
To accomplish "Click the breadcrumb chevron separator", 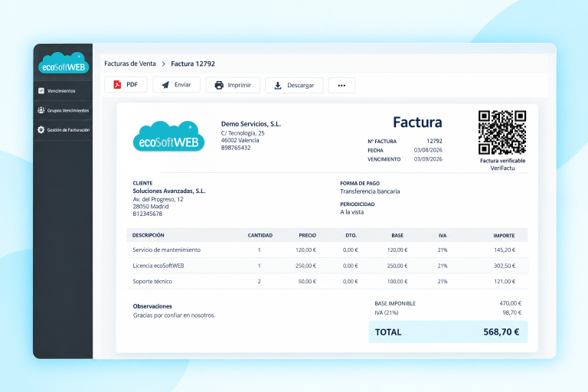I will point(164,64).
